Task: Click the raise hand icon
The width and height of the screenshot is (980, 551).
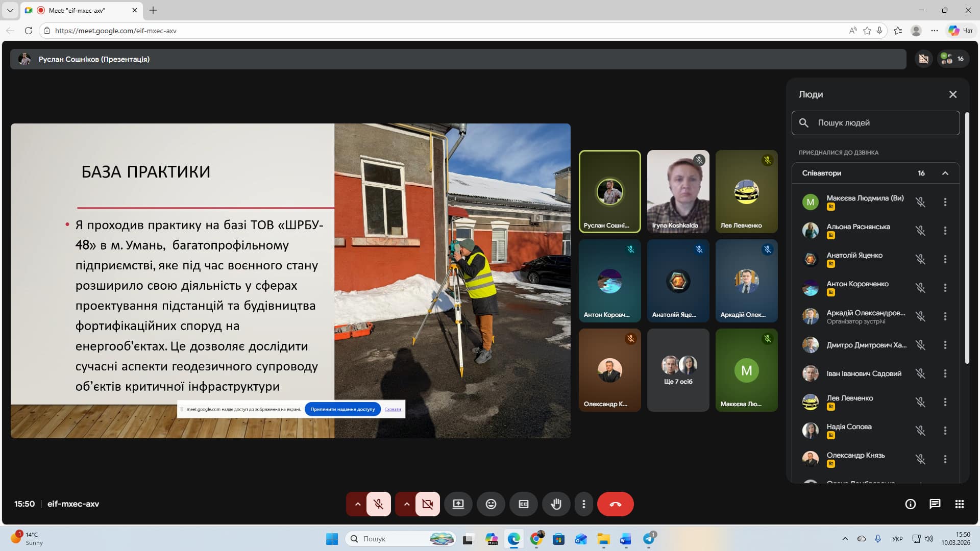Action: (556, 504)
